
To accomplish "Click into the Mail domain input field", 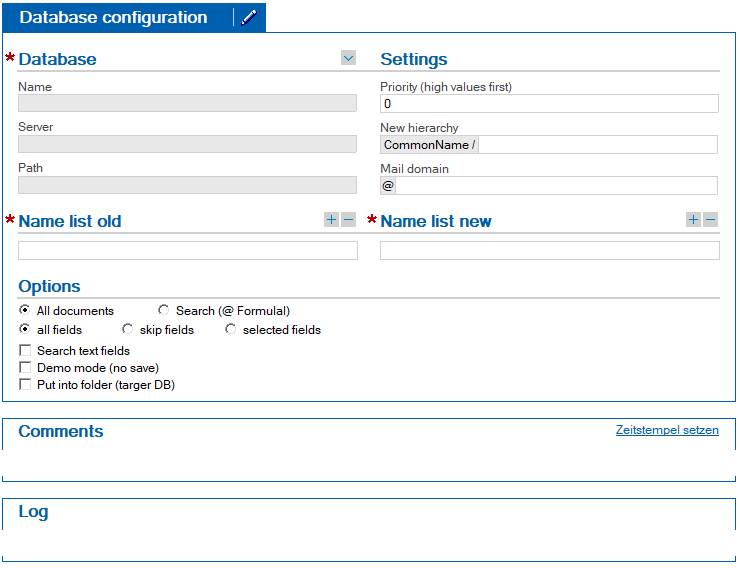I will pos(556,185).
